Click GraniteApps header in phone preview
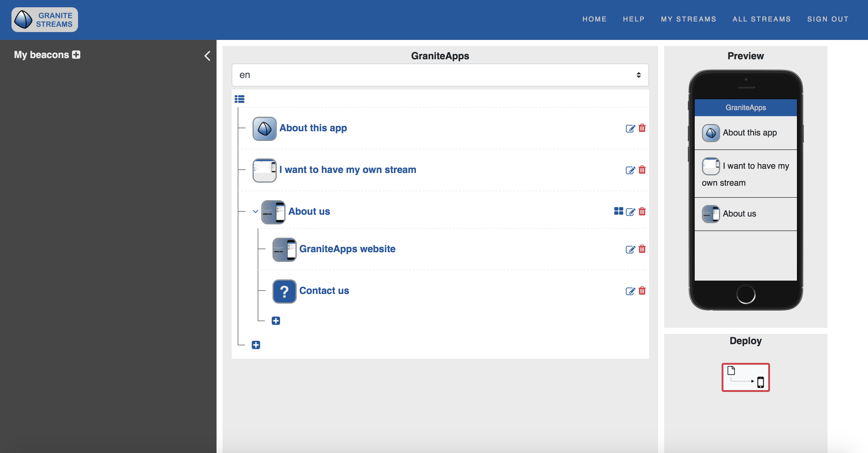 (x=746, y=107)
